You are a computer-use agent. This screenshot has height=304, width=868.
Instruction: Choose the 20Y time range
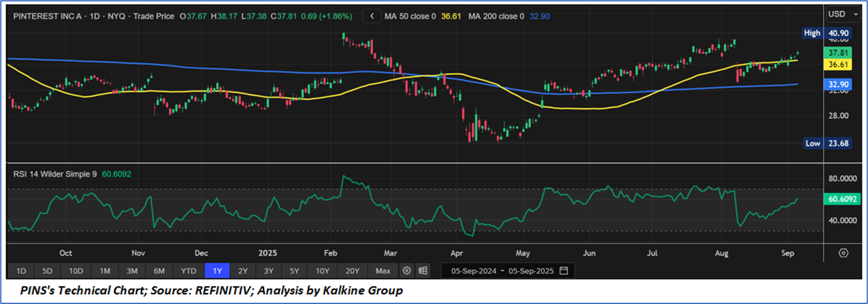coord(353,271)
